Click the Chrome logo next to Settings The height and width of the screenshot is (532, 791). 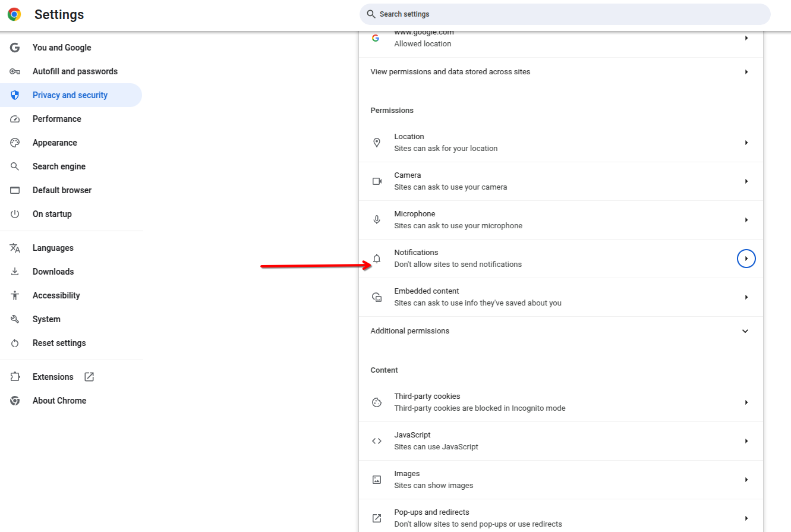click(14, 14)
